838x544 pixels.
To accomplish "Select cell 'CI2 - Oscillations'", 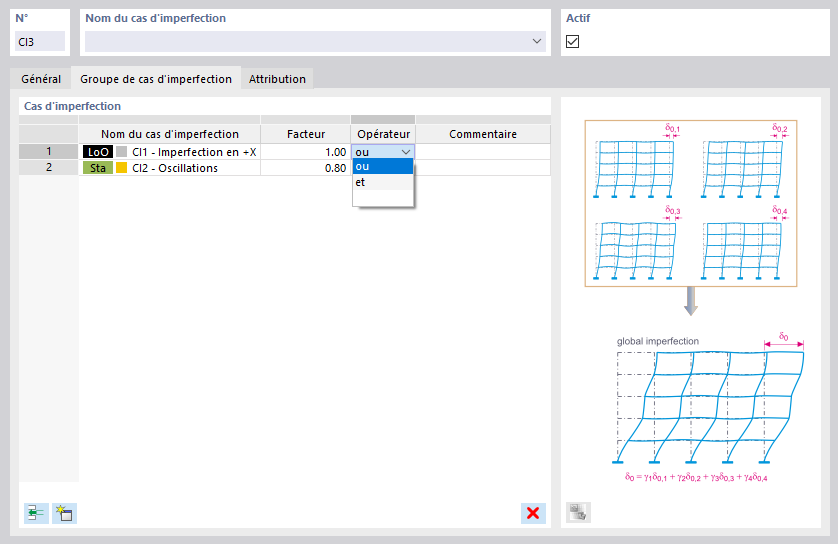I will 169,168.
